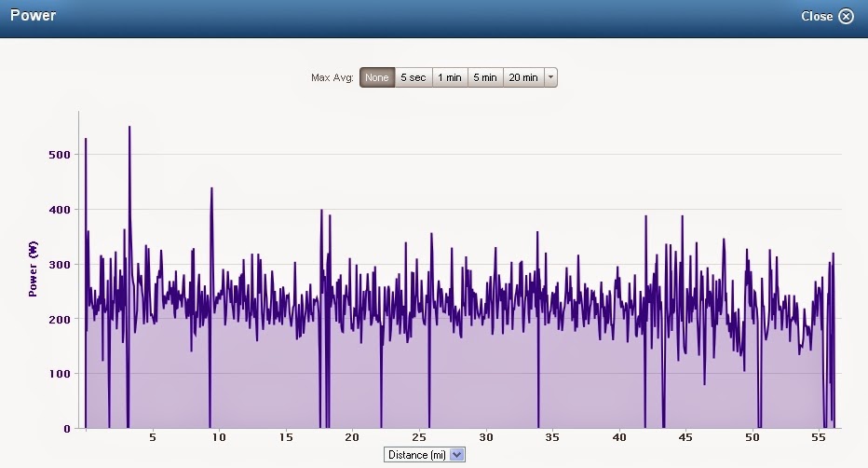Open the max average more-options dropdown arrow

pyautogui.click(x=550, y=77)
